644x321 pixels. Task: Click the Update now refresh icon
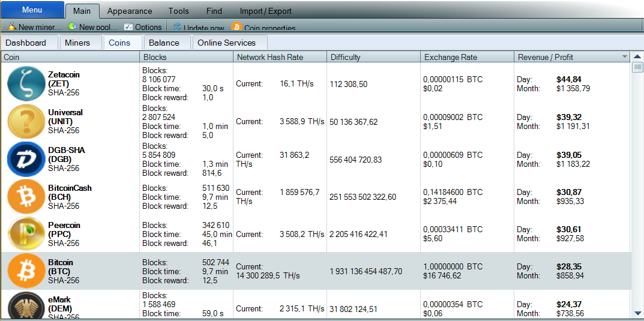[x=177, y=27]
